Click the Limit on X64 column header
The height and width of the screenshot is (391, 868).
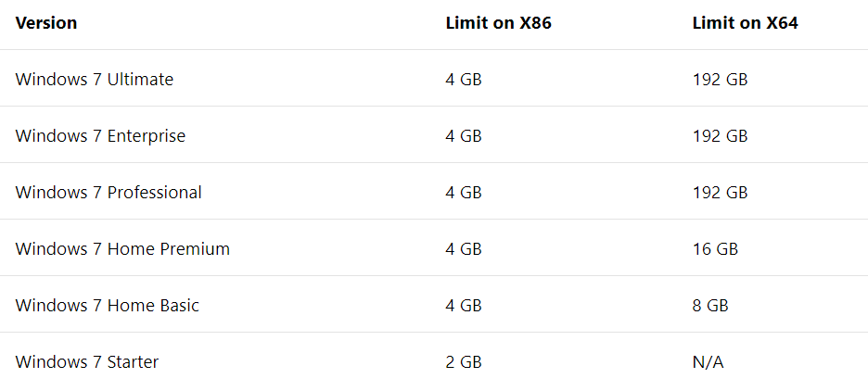[x=745, y=22]
